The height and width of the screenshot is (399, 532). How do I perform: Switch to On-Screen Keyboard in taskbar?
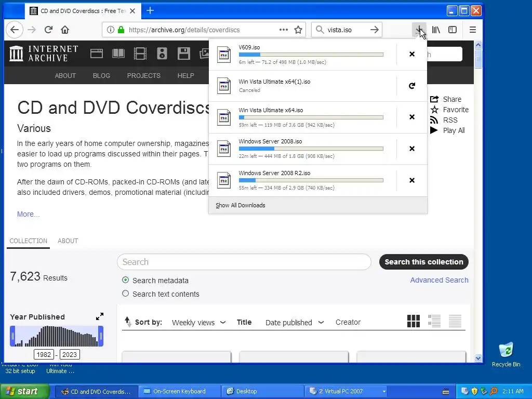[x=179, y=392]
